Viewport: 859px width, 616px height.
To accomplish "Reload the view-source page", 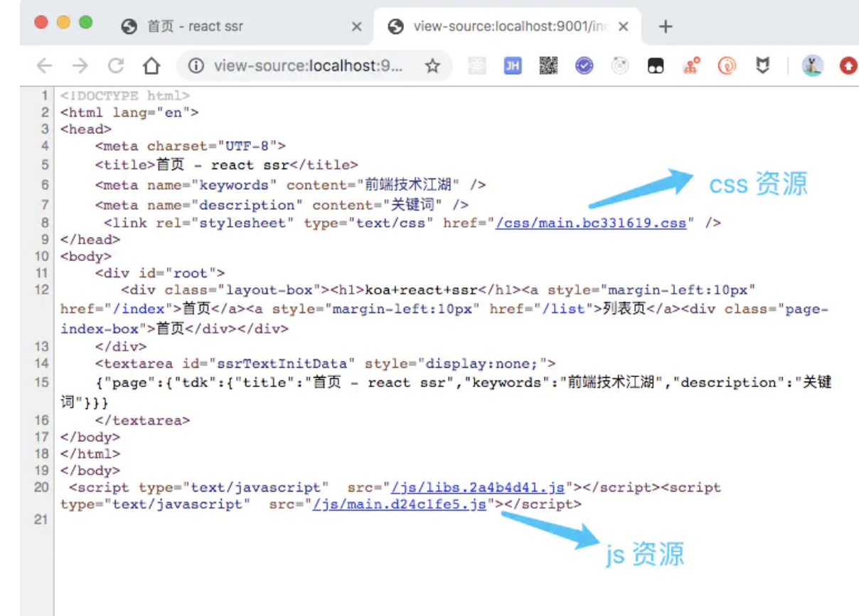I will tap(115, 66).
